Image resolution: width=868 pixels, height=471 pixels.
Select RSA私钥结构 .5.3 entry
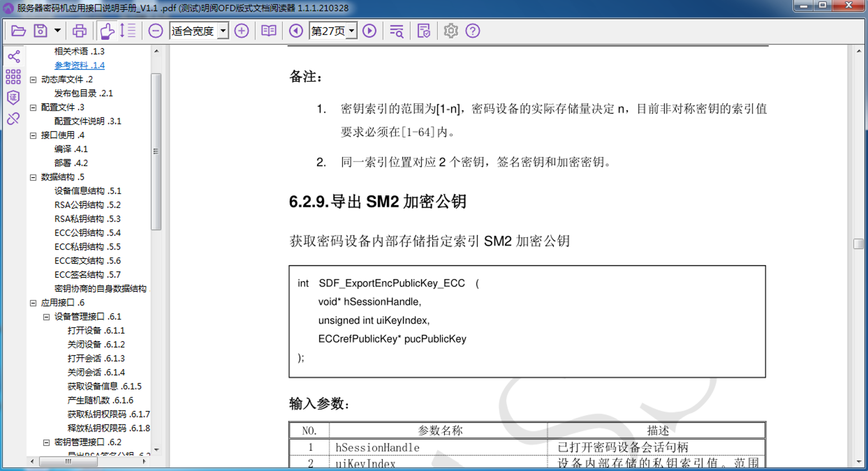tap(87, 219)
